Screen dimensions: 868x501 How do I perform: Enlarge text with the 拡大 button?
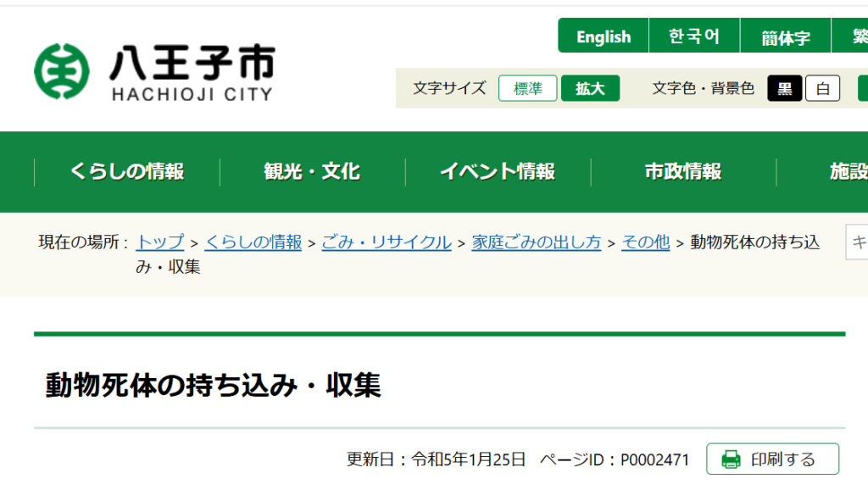click(x=590, y=88)
